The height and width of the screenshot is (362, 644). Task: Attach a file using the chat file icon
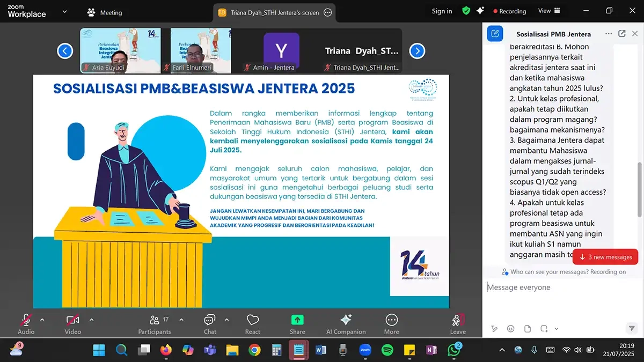click(x=528, y=328)
